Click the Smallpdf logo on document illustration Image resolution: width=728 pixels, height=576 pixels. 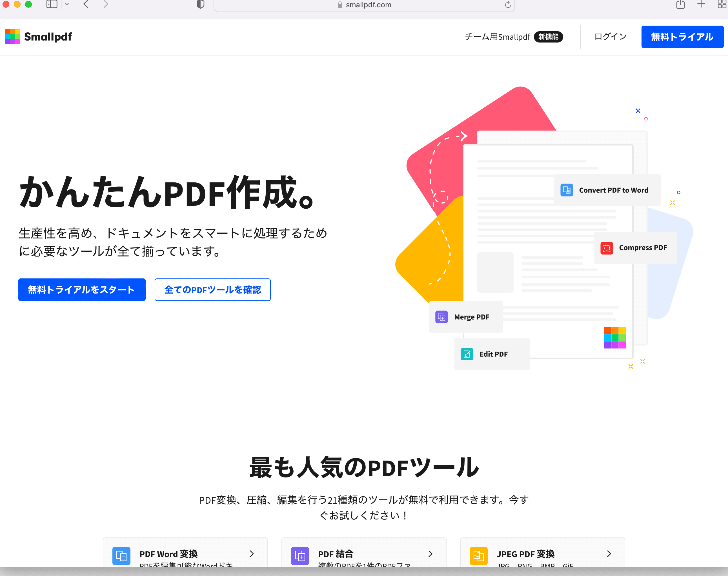[614, 338]
